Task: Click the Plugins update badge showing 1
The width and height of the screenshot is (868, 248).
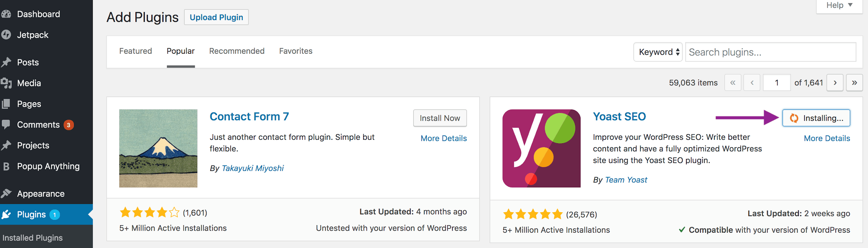Action: pyautogui.click(x=55, y=215)
